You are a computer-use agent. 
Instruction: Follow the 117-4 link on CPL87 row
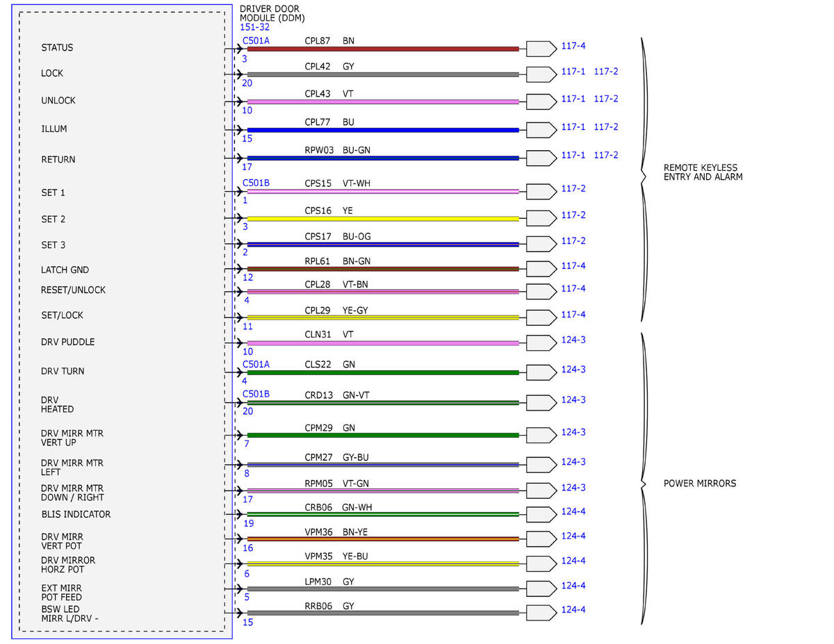573,46
